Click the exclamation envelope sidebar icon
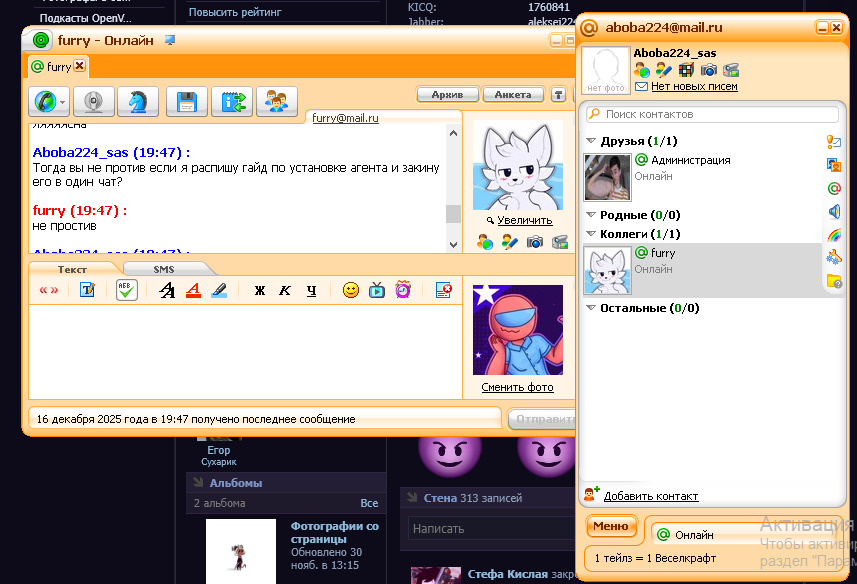 pos(833,142)
